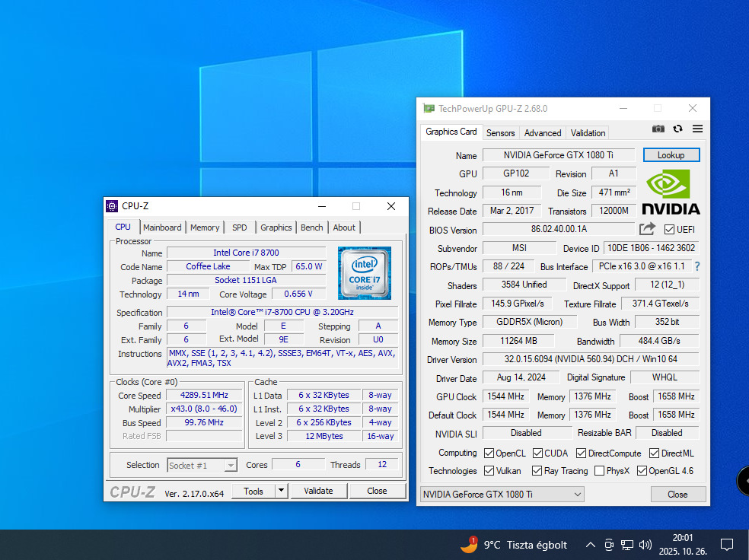This screenshot has height=560, width=749.
Task: Toggle the Ray Tracing checkbox
Action: click(x=537, y=471)
